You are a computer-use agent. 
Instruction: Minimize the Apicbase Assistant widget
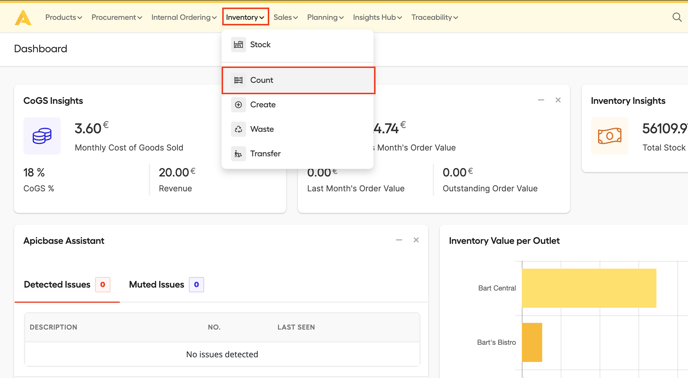pyautogui.click(x=399, y=240)
